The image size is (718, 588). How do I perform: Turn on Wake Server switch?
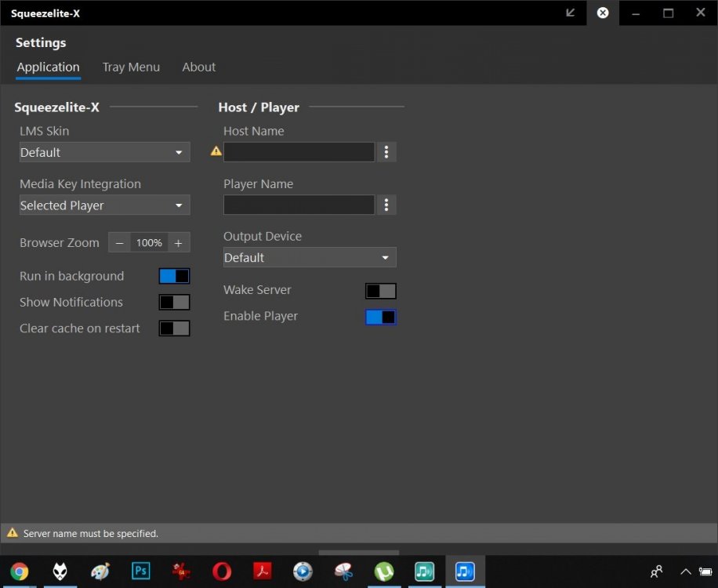pos(380,291)
